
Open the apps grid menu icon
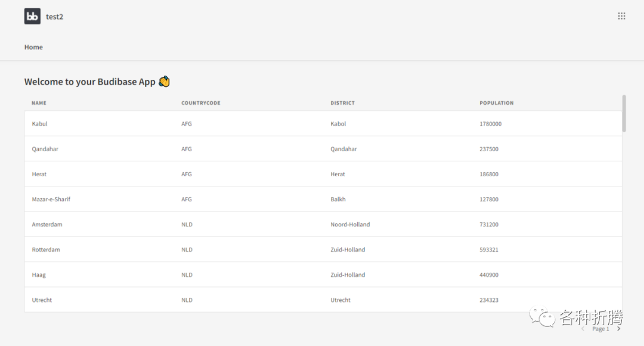(621, 16)
